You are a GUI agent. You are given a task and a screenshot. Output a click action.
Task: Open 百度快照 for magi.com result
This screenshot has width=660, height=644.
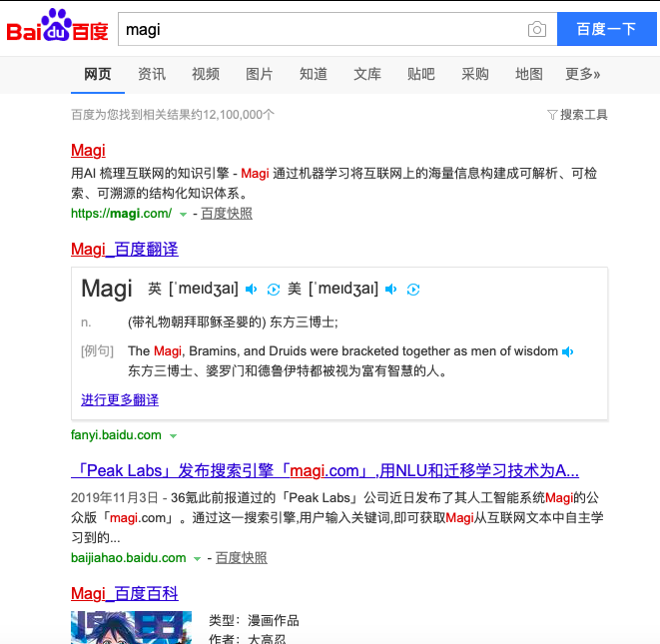(227, 214)
